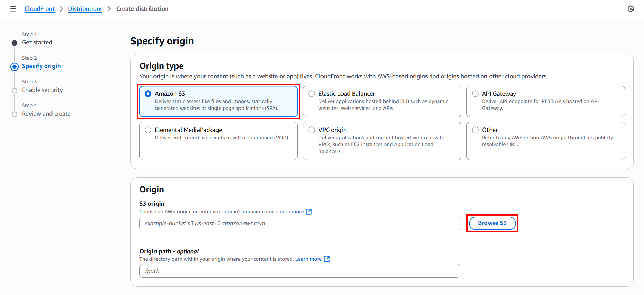Open the hamburger navigation menu
The height and width of the screenshot is (295, 644).
(x=13, y=9)
